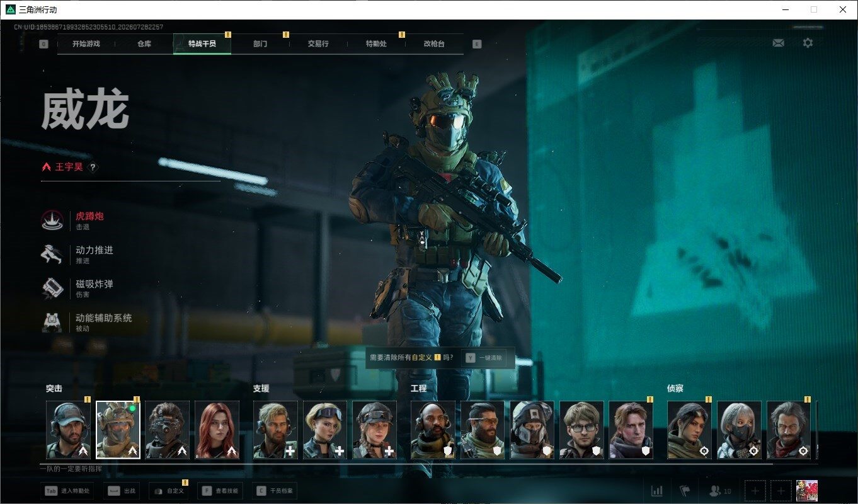This screenshot has width=858, height=504.
Task: Select the bald engineer operator with headset
Action: [433, 430]
